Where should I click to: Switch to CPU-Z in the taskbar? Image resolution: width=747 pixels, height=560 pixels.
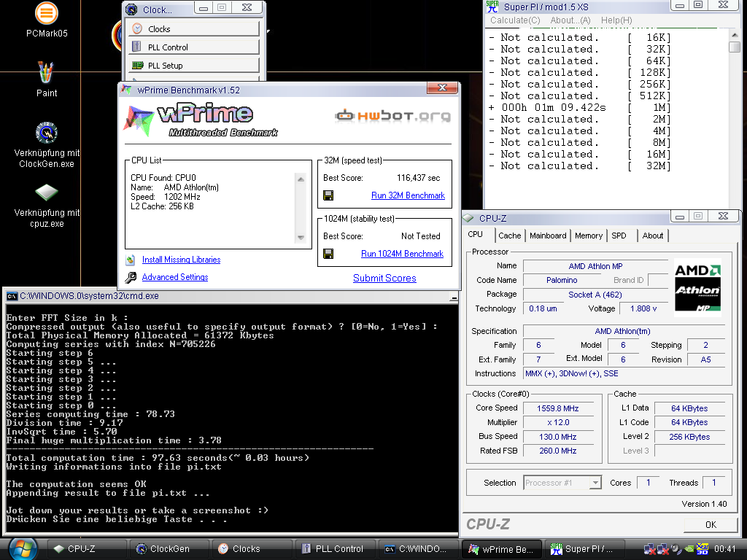(x=88, y=549)
